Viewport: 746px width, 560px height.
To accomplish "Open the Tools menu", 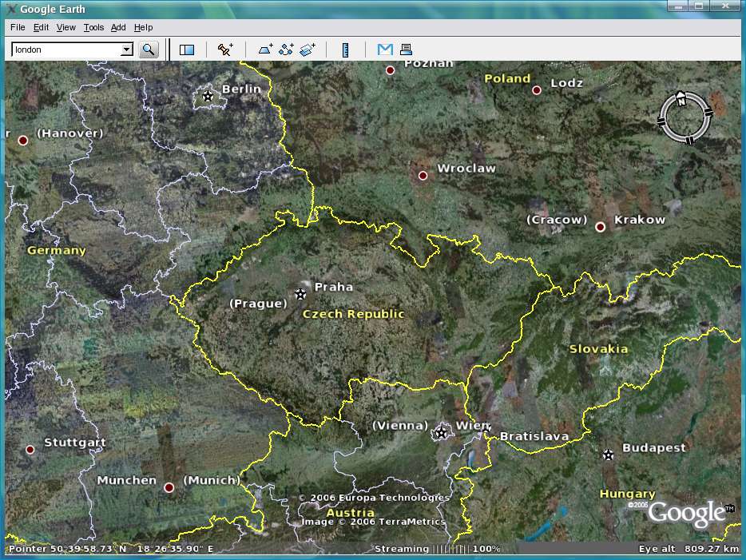I will [x=93, y=27].
